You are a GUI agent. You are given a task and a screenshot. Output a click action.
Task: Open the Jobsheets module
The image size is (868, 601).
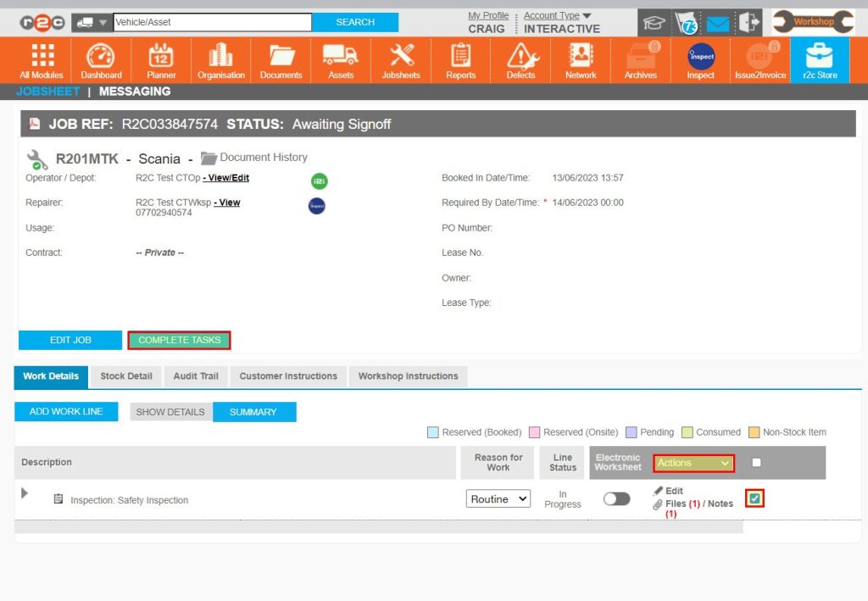[x=400, y=59]
